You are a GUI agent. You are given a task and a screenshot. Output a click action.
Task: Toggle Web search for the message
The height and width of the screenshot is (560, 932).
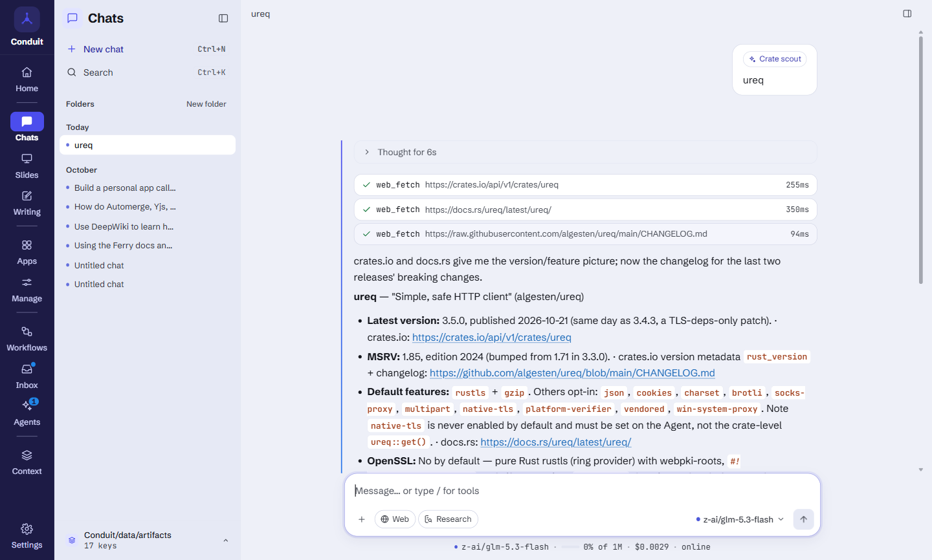point(395,519)
